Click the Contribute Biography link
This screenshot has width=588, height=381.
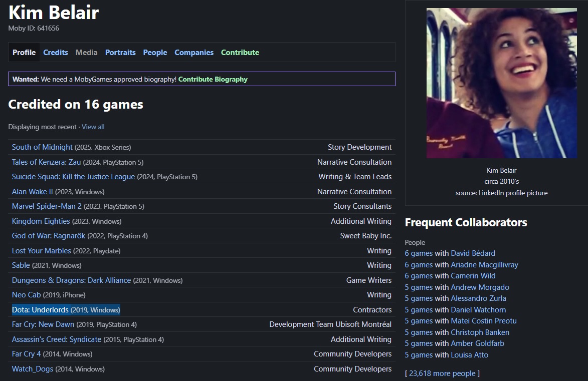[x=213, y=79]
